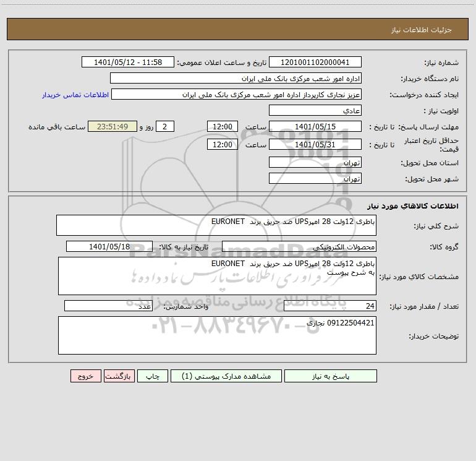Click the buyer notes box with 09122504421

(217, 335)
